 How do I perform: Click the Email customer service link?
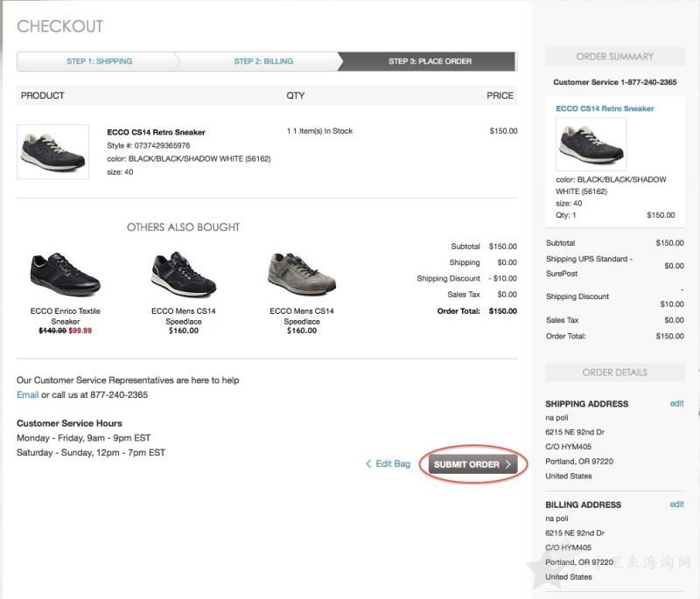tap(28, 394)
